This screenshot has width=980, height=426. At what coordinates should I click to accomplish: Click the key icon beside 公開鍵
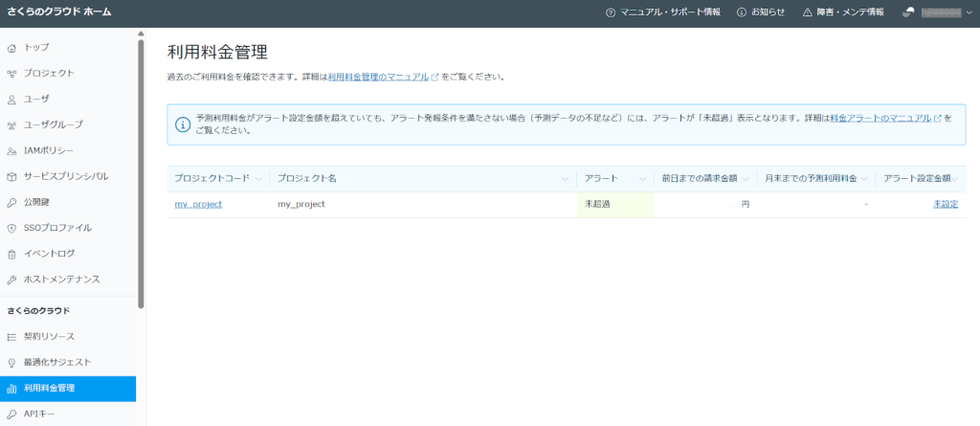click(x=11, y=202)
